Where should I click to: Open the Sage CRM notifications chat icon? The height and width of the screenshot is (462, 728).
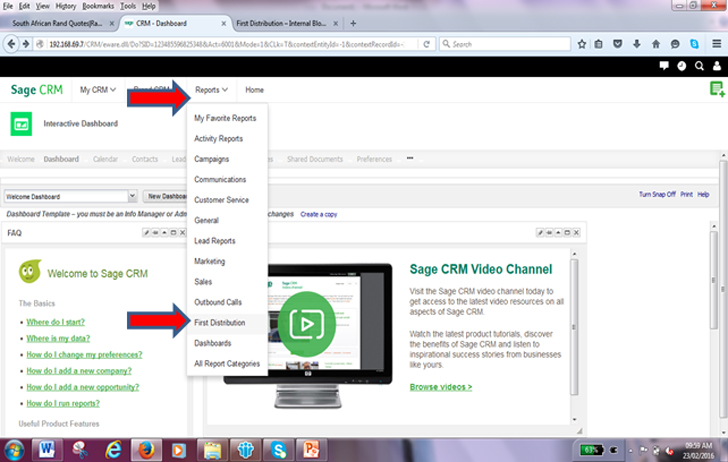[x=664, y=65]
